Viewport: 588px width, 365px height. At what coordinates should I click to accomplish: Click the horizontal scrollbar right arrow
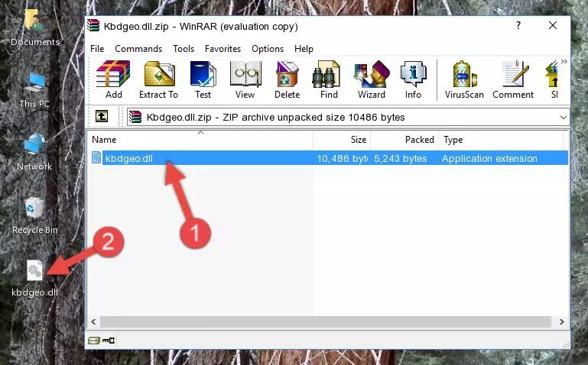coord(561,322)
